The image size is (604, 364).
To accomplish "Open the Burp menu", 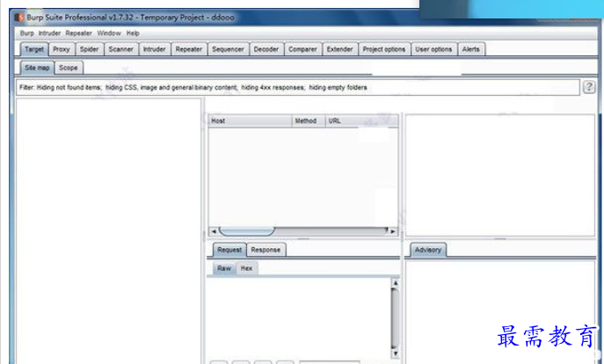I will [x=27, y=33].
